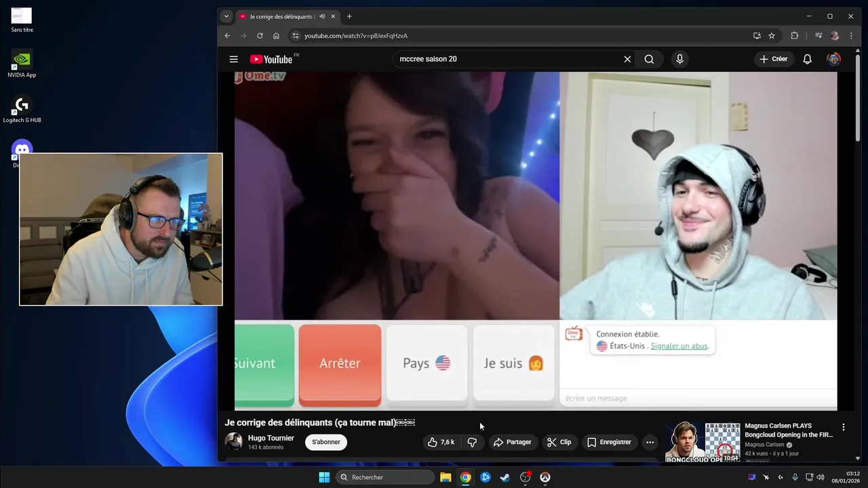Viewport: 868px width, 488px height.
Task: Open the Chrome extensions puzzle icon
Action: pos(795,35)
